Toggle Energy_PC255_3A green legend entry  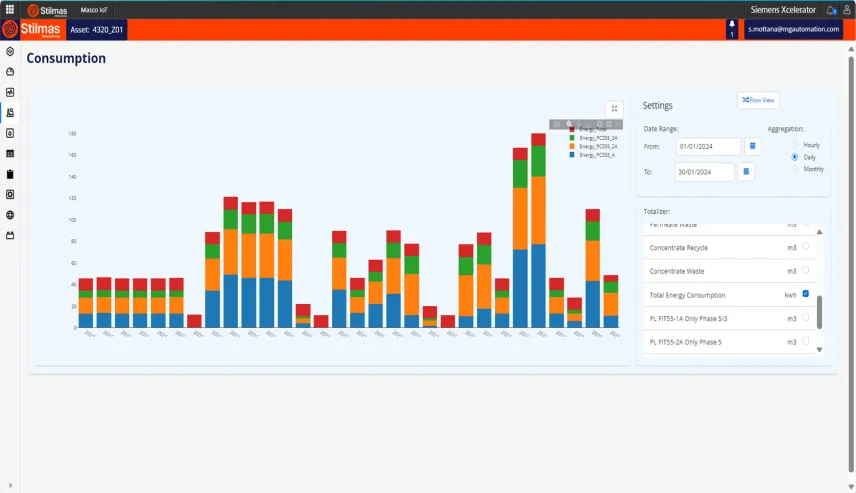point(593,138)
